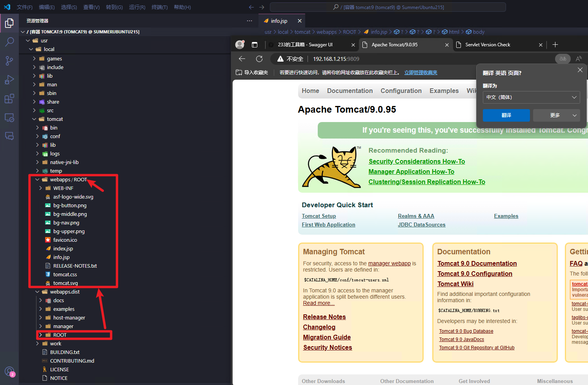Switch to Servlet Version Check tab
The height and width of the screenshot is (385, 588).
click(488, 45)
